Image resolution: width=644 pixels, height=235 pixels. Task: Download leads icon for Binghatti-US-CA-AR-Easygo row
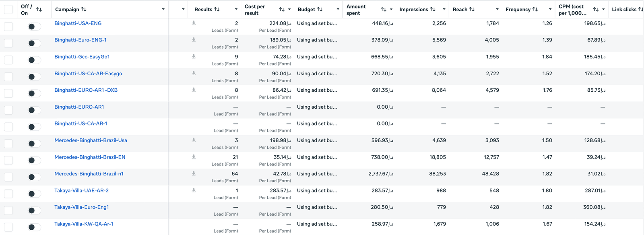point(194,73)
